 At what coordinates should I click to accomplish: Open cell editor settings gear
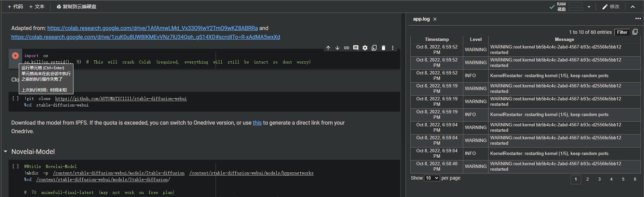pyautogui.click(x=365, y=48)
